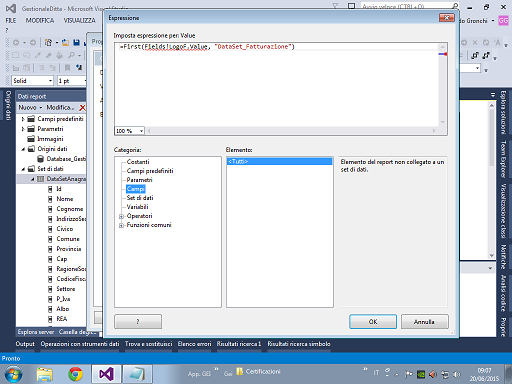Screen dimensions: 512x384
Task: Open the 1 pt border width dropdown
Action: point(85,81)
